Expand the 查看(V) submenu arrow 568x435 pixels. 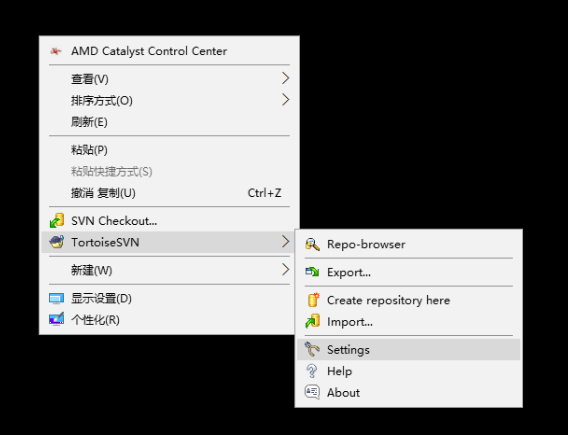(286, 78)
